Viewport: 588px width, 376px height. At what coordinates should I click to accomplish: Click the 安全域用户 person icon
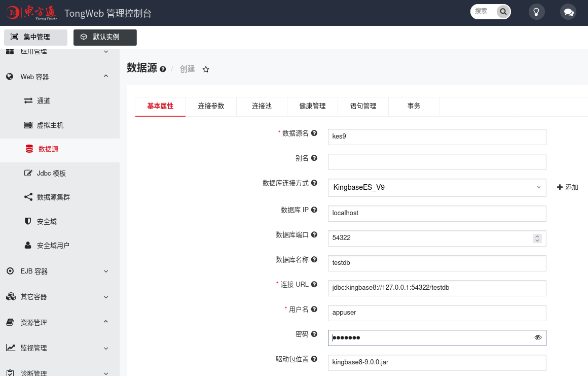click(x=28, y=246)
